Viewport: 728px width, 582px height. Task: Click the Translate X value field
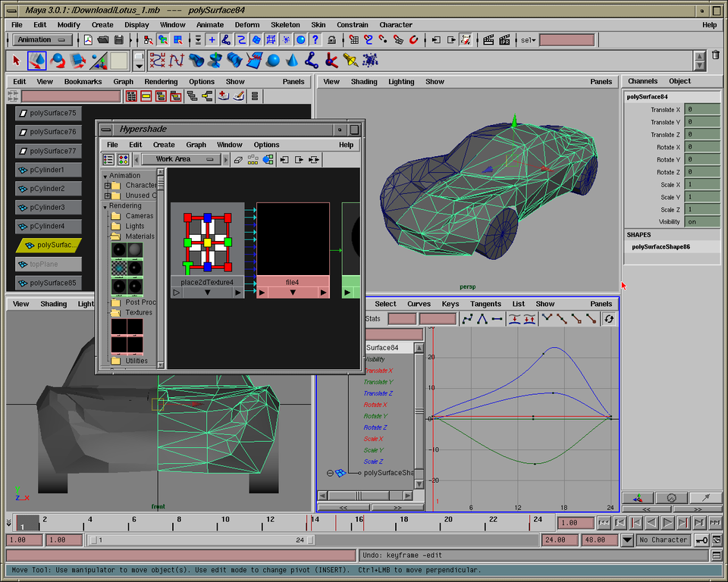(x=701, y=109)
